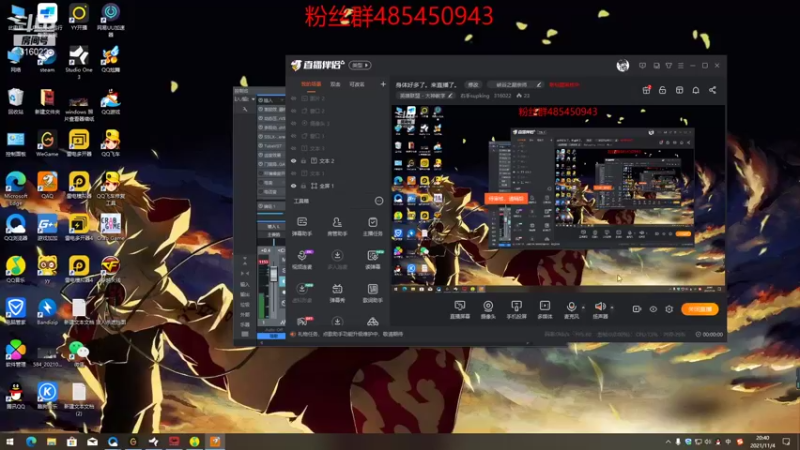Image resolution: width=800 pixels, height=450 pixels.
Task: Toggle the lock on the 文本 2 source
Action: (304, 161)
